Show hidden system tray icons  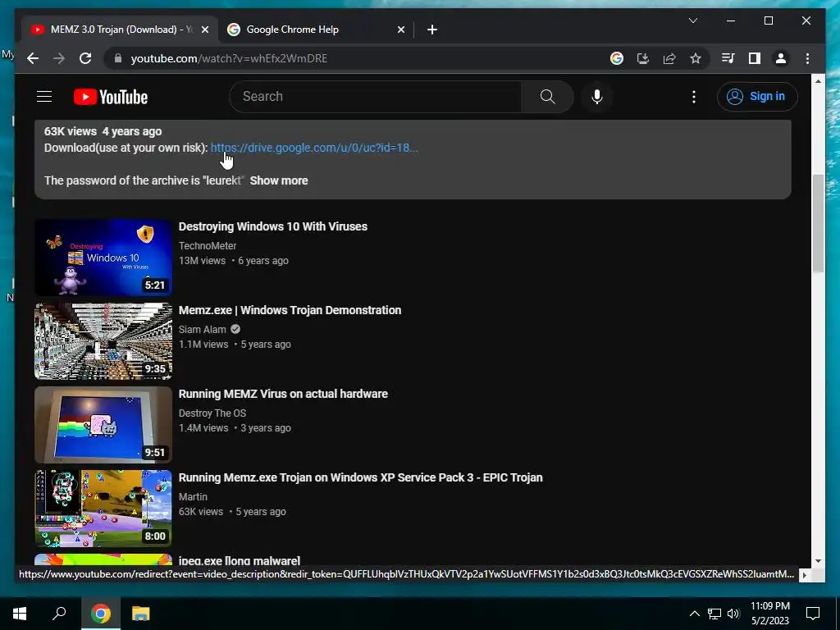click(x=694, y=614)
